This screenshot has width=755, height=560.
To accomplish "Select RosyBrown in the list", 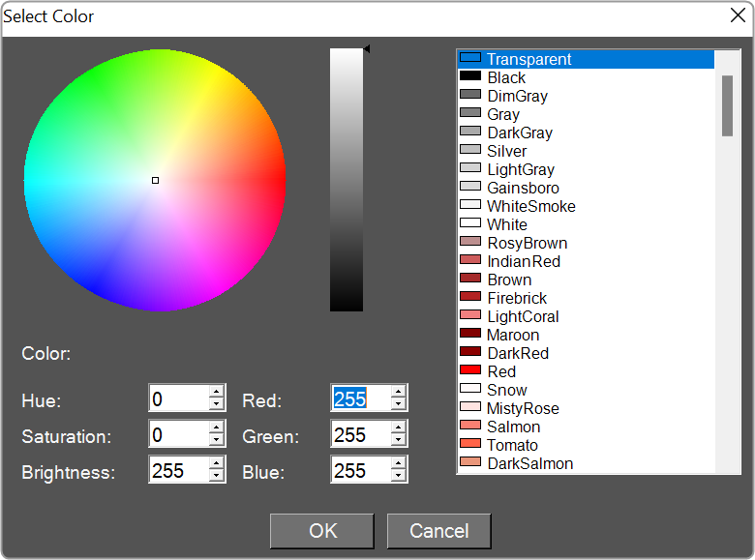I will pos(586,243).
